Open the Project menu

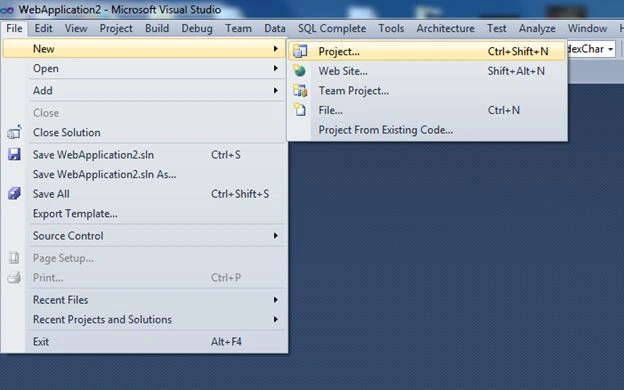[116, 28]
